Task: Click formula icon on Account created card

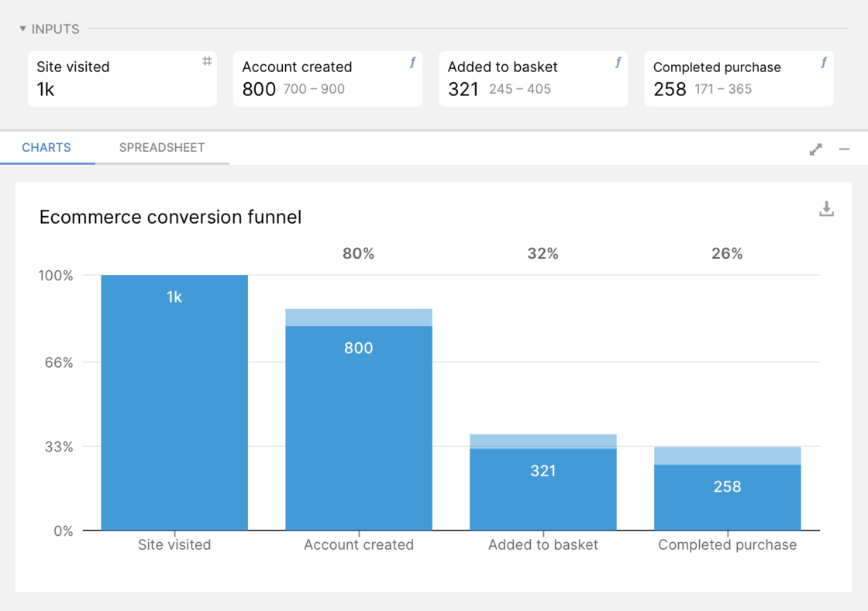Action: coord(412,62)
